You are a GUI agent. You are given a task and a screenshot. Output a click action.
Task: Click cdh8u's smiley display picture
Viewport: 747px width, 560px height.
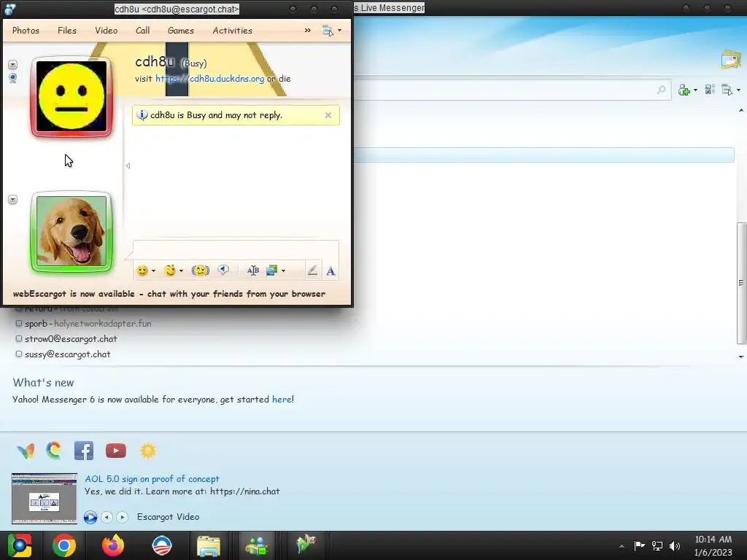click(71, 97)
